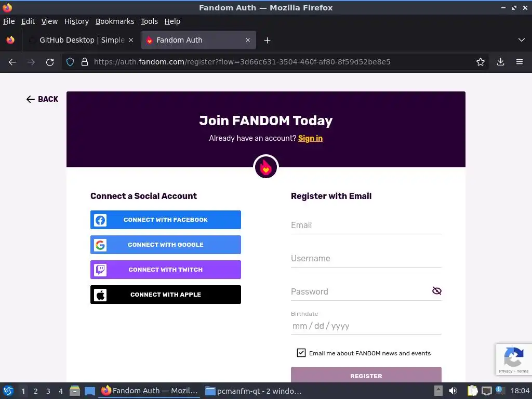This screenshot has height=399, width=532.
Task: Open the LXQt start menu icon
Action: (x=8, y=391)
